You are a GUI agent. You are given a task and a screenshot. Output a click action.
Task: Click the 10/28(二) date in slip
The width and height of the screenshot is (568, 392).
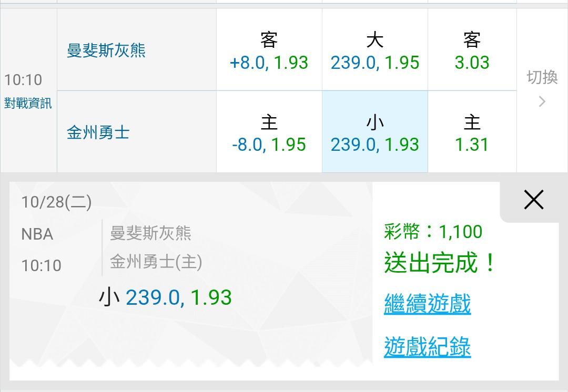click(x=56, y=202)
